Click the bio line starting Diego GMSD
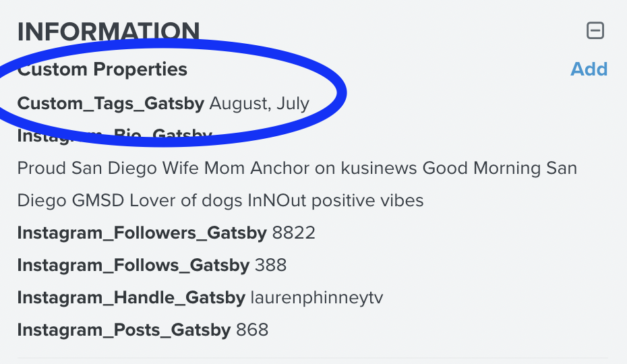This screenshot has height=364, width=627. (x=220, y=200)
